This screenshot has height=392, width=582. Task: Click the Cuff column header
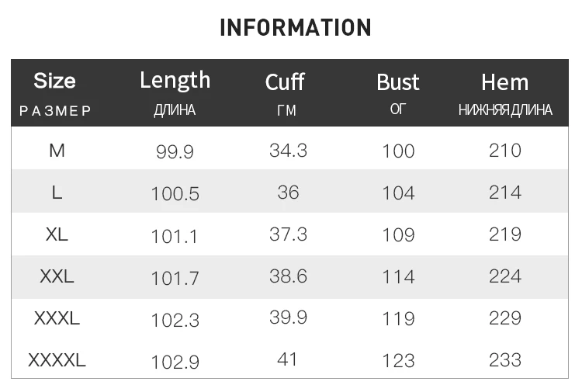tap(285, 82)
